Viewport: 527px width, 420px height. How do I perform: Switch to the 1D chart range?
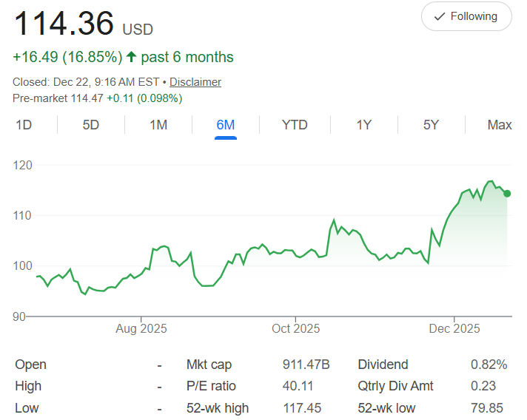click(24, 125)
